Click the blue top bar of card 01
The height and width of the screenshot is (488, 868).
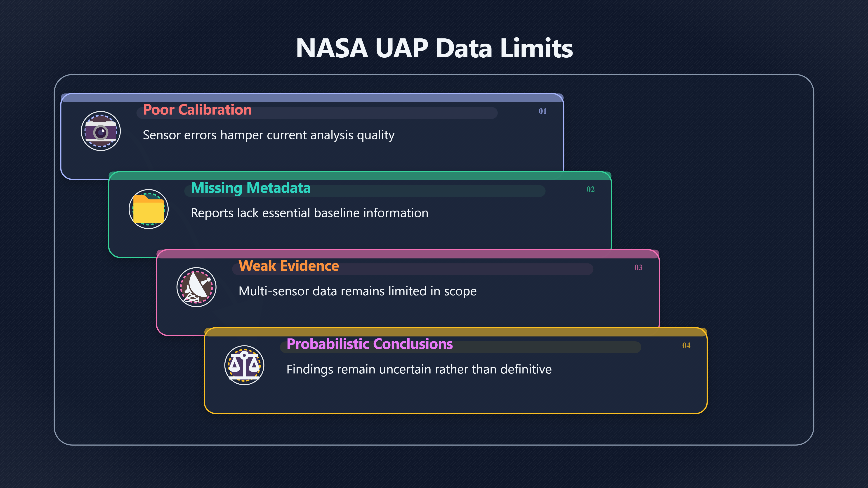(x=312, y=98)
